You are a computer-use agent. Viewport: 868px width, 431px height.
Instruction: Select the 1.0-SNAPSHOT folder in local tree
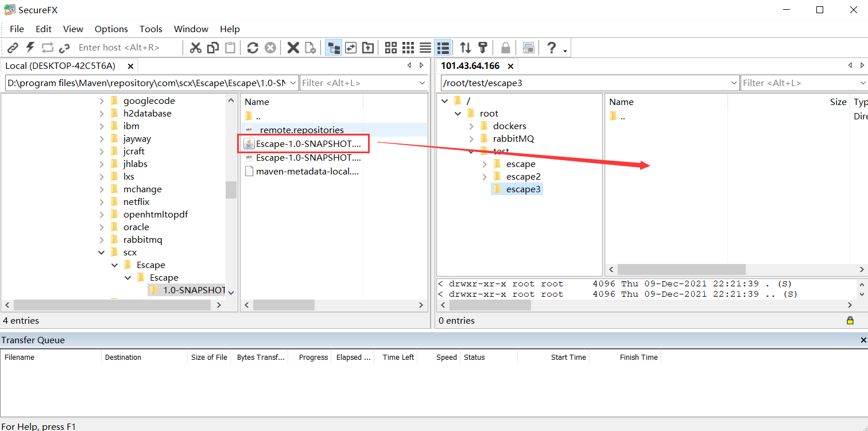(x=194, y=290)
